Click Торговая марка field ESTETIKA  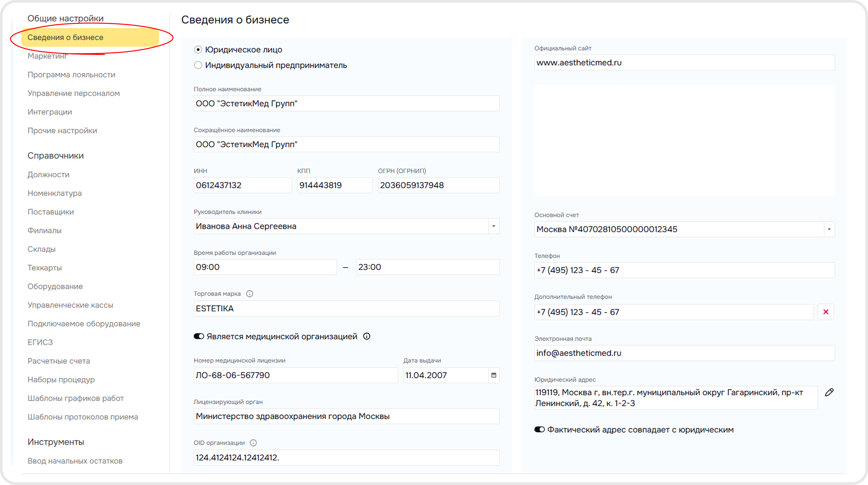(346, 308)
